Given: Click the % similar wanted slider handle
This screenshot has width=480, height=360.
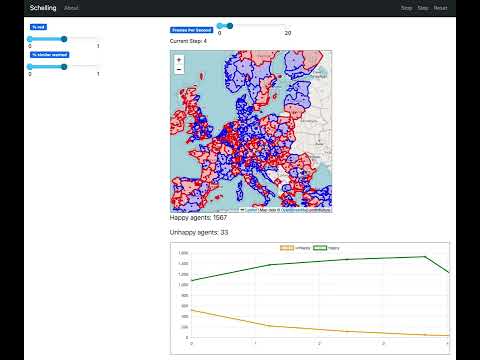Looking at the screenshot, I should (x=64, y=67).
